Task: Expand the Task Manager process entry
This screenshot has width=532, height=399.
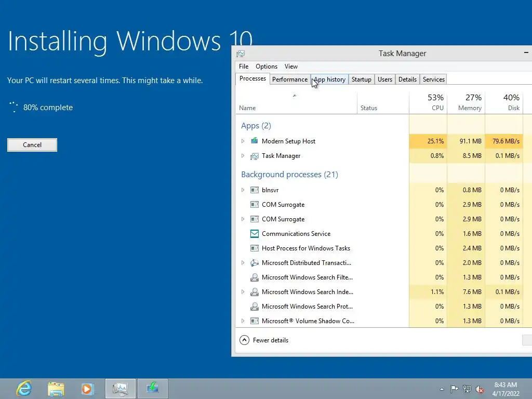Action: click(x=243, y=156)
